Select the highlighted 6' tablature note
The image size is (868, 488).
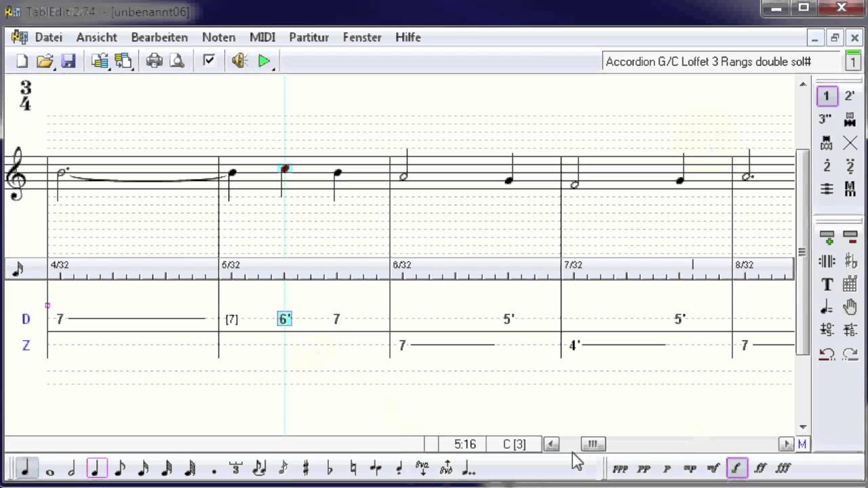coord(285,319)
